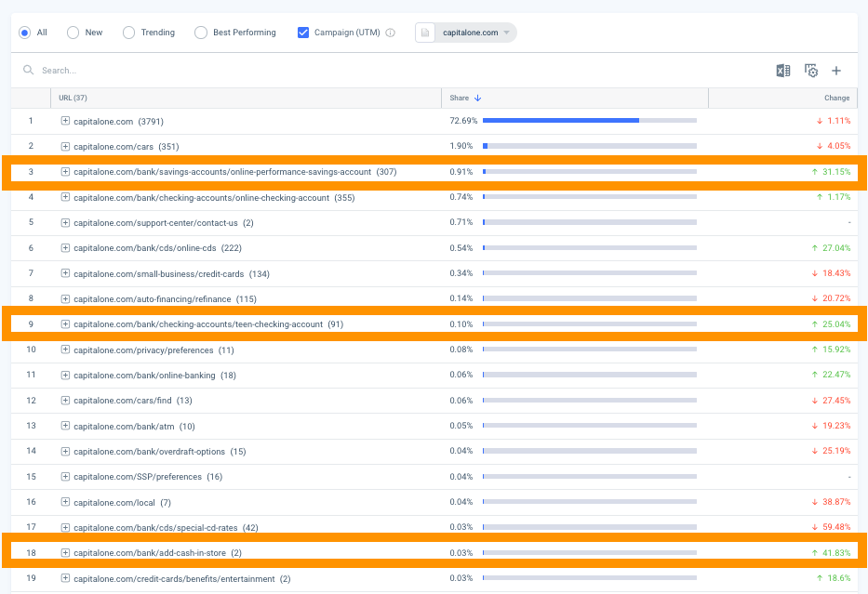Expand SSP/preferences row
Screen dimensions: 868x594
pyautogui.click(x=65, y=476)
